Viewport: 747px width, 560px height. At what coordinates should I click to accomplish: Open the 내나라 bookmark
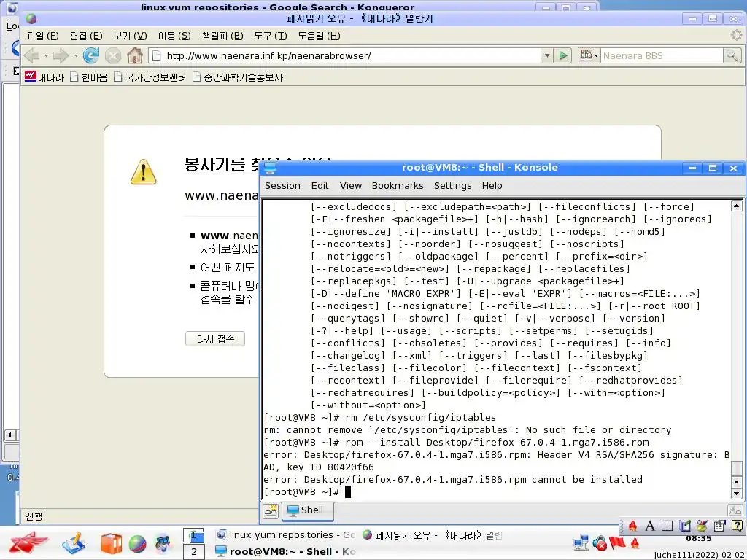pos(44,77)
